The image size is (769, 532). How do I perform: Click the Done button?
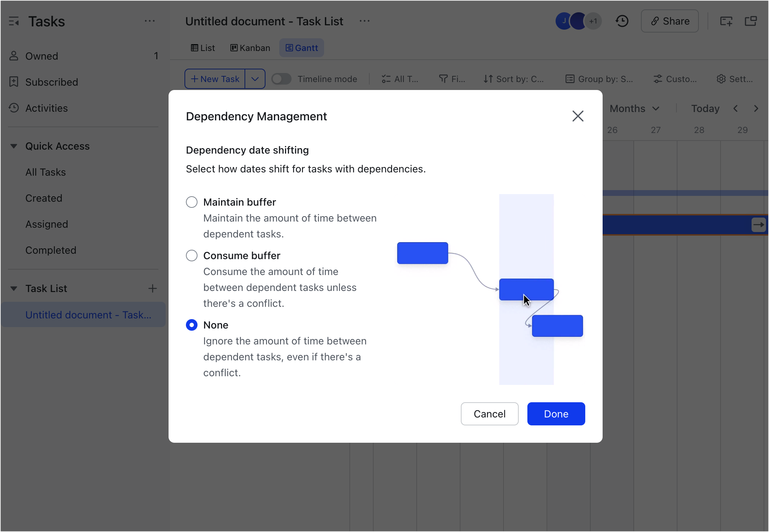coord(556,413)
